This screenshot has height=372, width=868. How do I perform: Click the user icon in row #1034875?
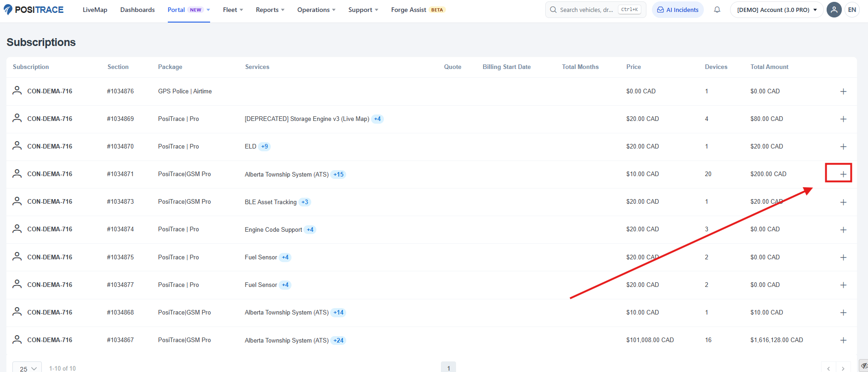click(17, 256)
